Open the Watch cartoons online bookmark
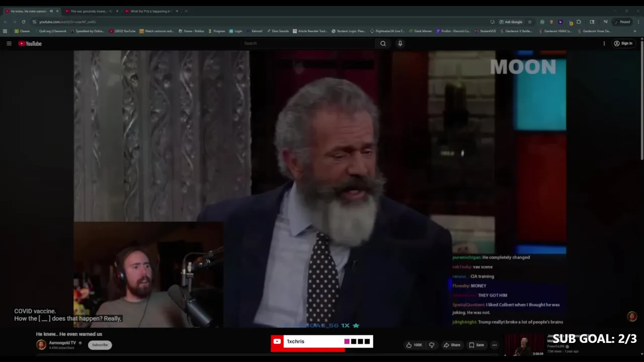This screenshot has height=362, width=644. tap(157, 31)
